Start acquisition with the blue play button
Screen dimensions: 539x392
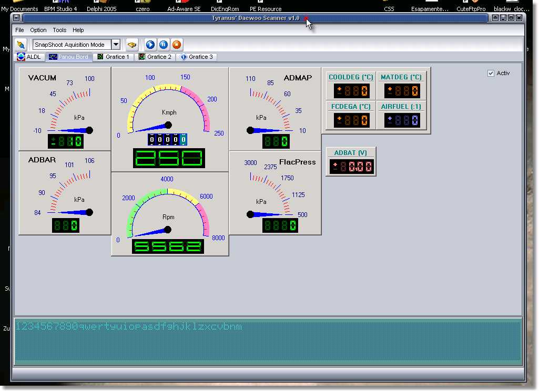pyautogui.click(x=150, y=45)
